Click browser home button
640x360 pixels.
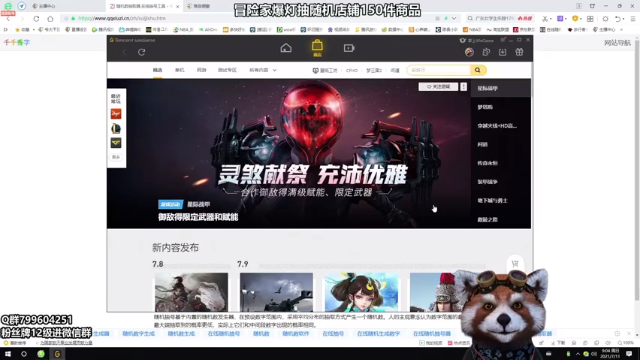coord(50,19)
